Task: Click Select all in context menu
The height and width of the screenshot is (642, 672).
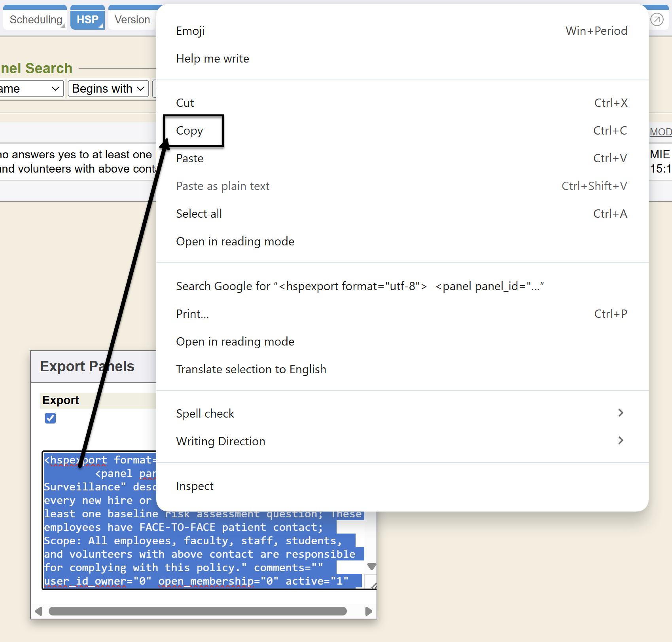Action: [x=199, y=214]
